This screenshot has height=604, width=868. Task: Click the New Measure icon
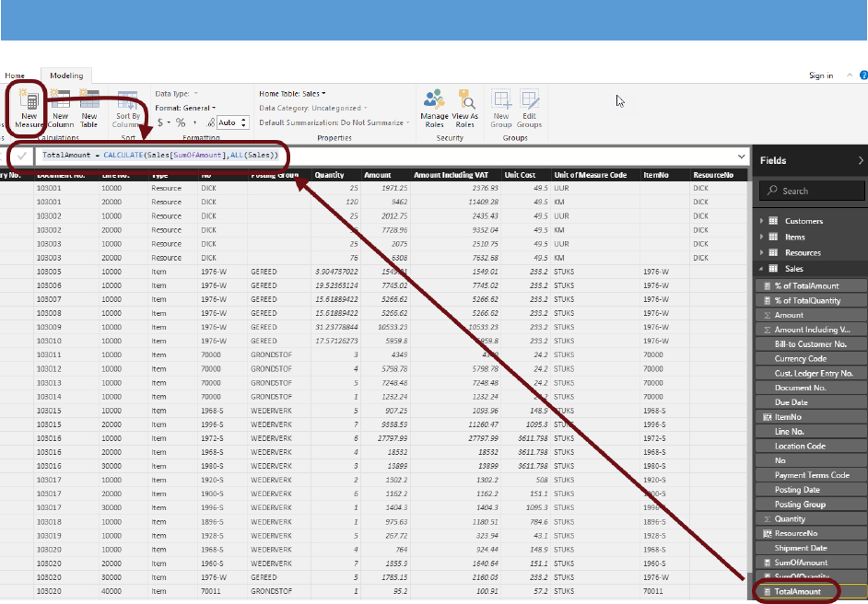click(x=29, y=101)
